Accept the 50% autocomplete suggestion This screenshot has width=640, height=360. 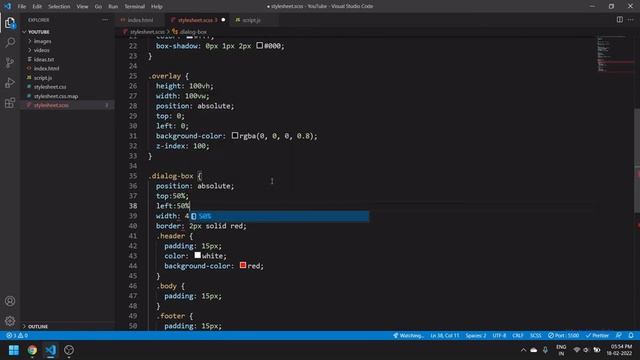pos(279,216)
